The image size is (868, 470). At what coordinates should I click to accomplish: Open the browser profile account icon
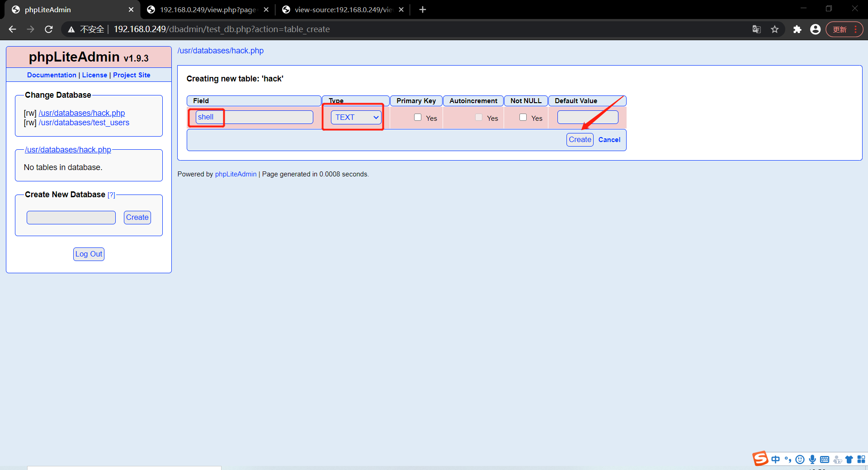[815, 29]
